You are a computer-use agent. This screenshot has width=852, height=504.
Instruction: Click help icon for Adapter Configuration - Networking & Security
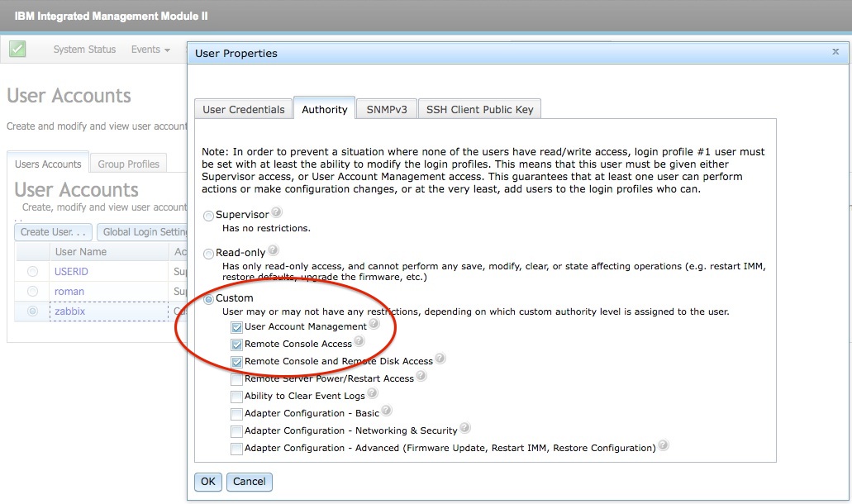(465, 429)
